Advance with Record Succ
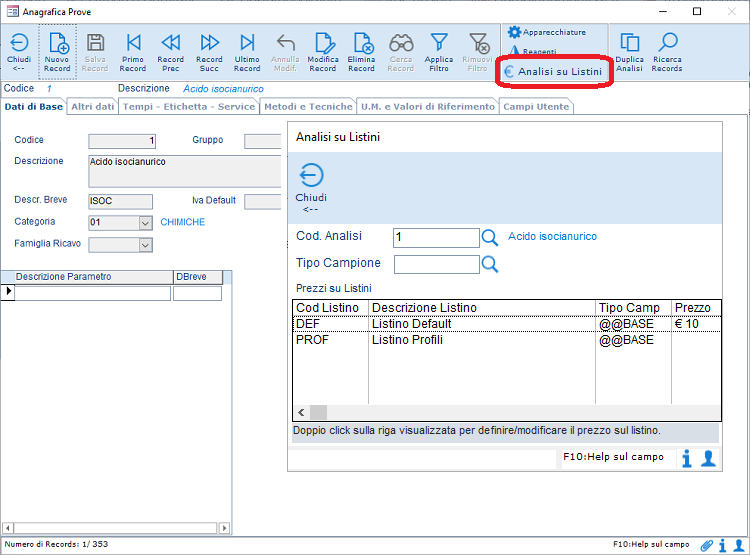Image resolution: width=750 pixels, height=555 pixels. [209, 52]
